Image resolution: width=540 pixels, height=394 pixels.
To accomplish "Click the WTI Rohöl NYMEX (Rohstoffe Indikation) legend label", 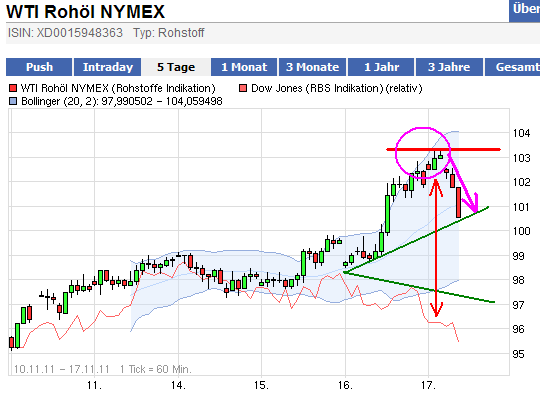I will (118, 89).
